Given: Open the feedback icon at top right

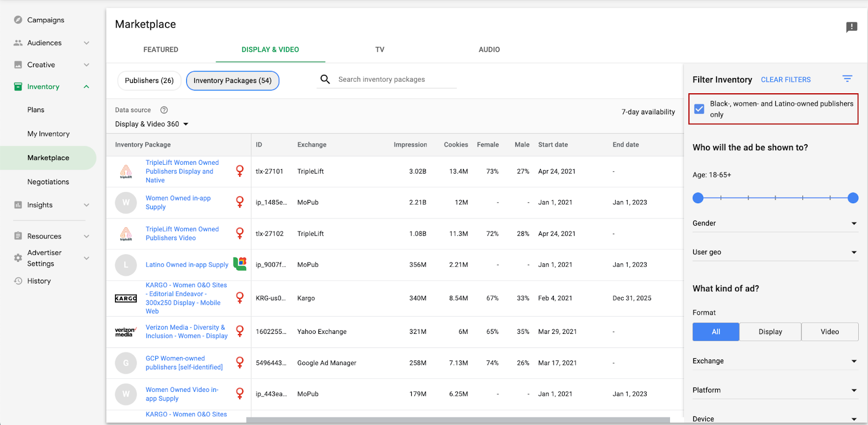Looking at the screenshot, I should tap(852, 27).
